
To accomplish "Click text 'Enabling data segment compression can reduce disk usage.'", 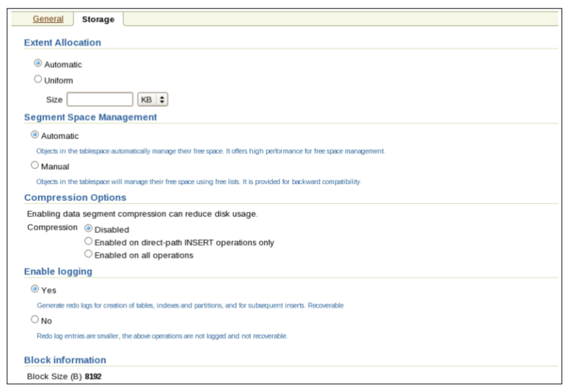I will click(x=142, y=214).
